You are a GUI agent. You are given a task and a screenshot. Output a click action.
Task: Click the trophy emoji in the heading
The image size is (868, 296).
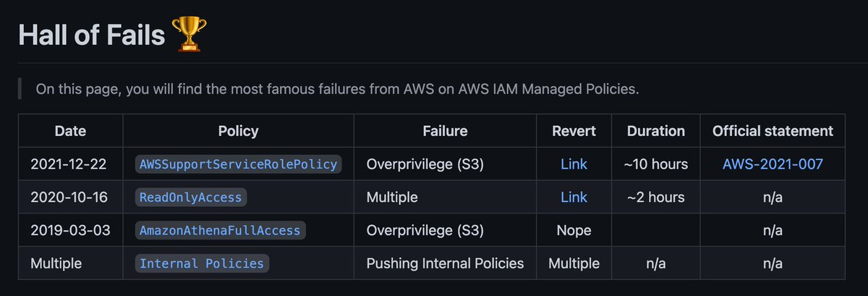pos(189,33)
